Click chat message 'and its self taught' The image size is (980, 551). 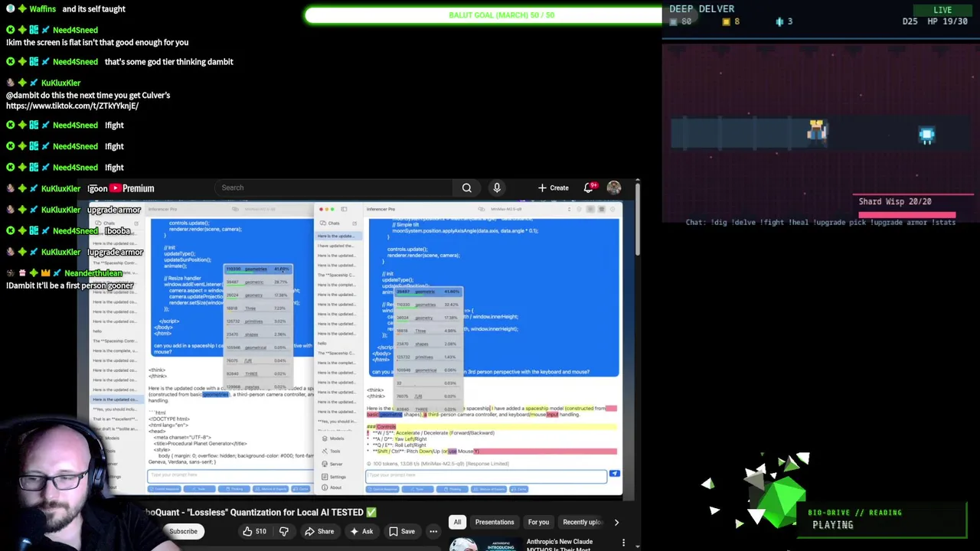93,9
